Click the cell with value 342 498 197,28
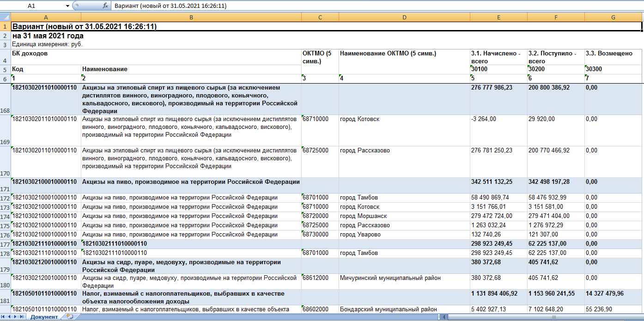The width and height of the screenshot is (644, 321). pos(556,186)
